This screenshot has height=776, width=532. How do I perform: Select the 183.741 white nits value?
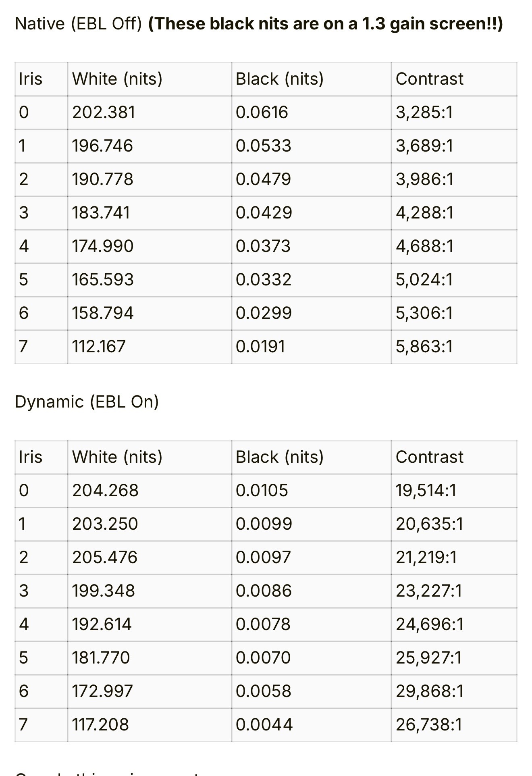(101, 213)
